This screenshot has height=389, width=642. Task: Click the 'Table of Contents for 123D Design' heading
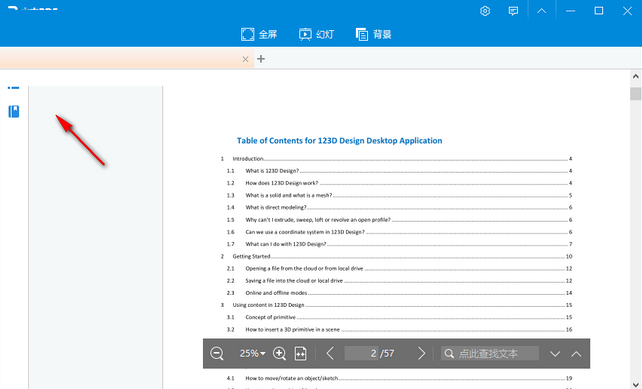point(339,141)
